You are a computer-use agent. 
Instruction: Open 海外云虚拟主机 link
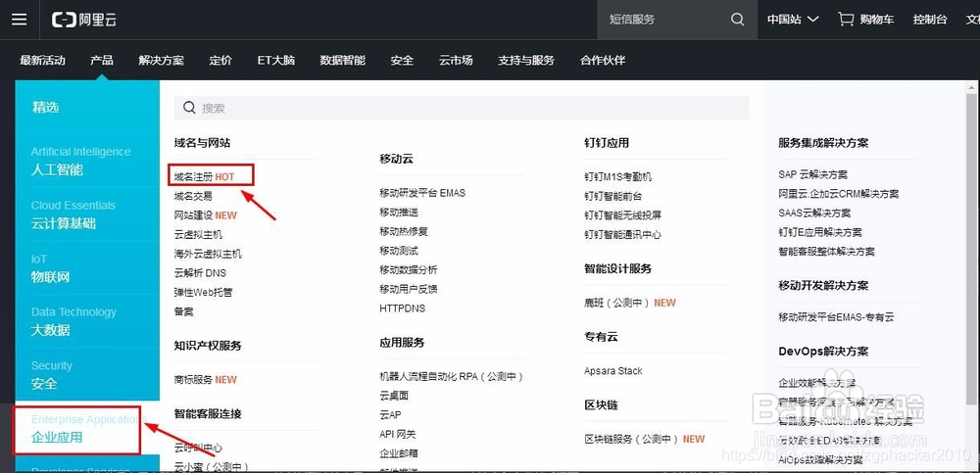coord(208,254)
